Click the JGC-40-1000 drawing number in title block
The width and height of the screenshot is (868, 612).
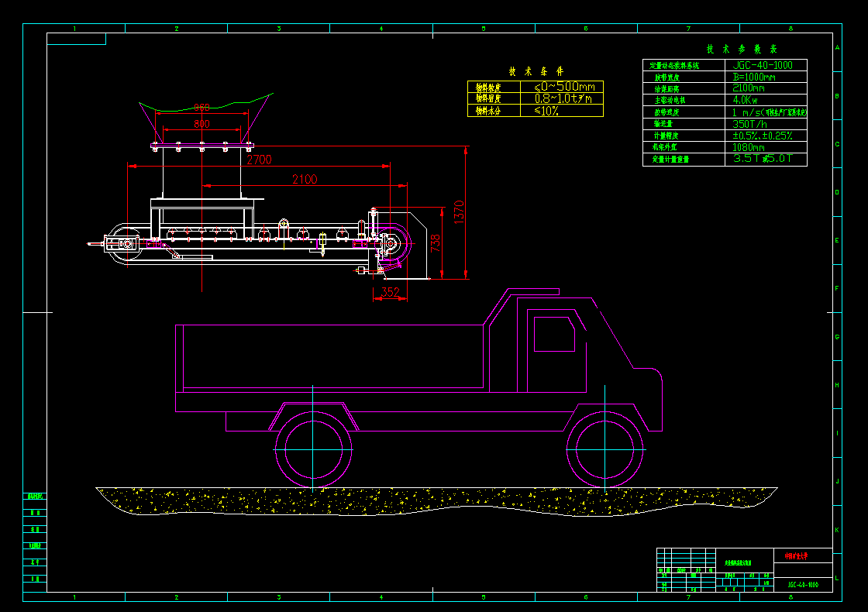[804, 583]
